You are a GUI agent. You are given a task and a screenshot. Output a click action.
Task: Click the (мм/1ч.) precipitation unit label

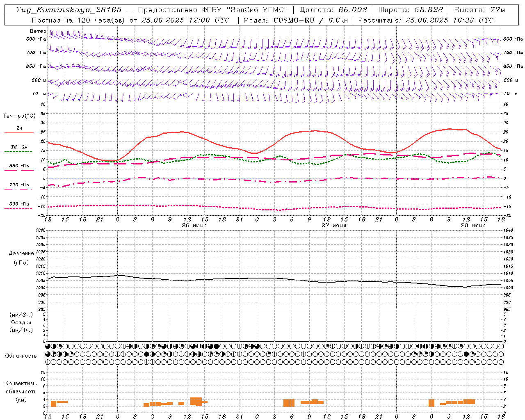click(21, 330)
